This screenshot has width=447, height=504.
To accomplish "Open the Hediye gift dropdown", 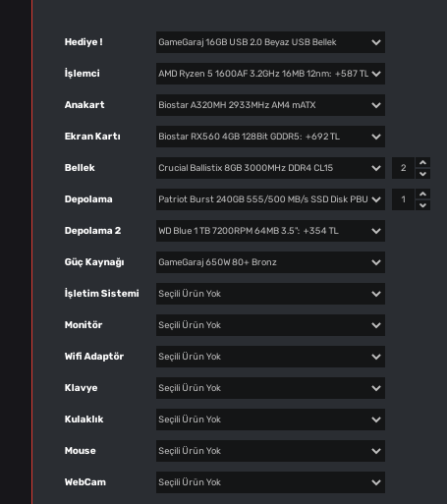I will point(270,42).
